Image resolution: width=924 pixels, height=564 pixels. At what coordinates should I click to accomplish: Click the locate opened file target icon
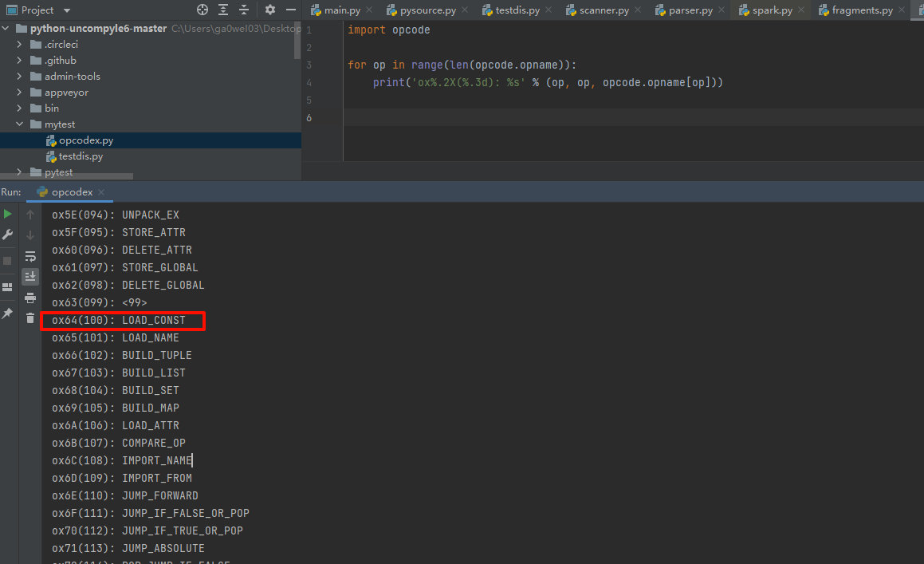[x=202, y=10]
